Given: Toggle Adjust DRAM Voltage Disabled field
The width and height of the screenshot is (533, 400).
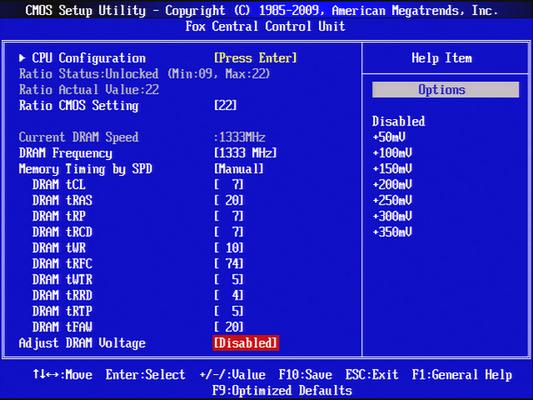Looking at the screenshot, I should [x=245, y=343].
